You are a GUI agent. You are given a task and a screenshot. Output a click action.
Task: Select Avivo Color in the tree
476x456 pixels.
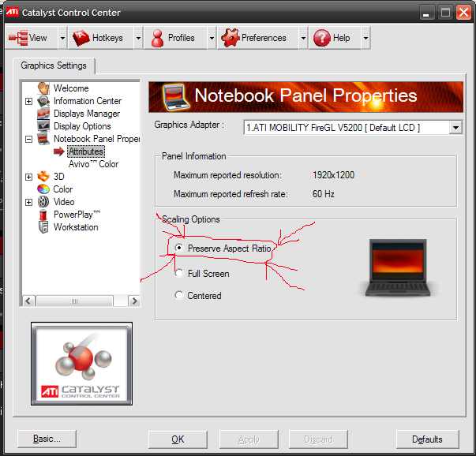[93, 164]
